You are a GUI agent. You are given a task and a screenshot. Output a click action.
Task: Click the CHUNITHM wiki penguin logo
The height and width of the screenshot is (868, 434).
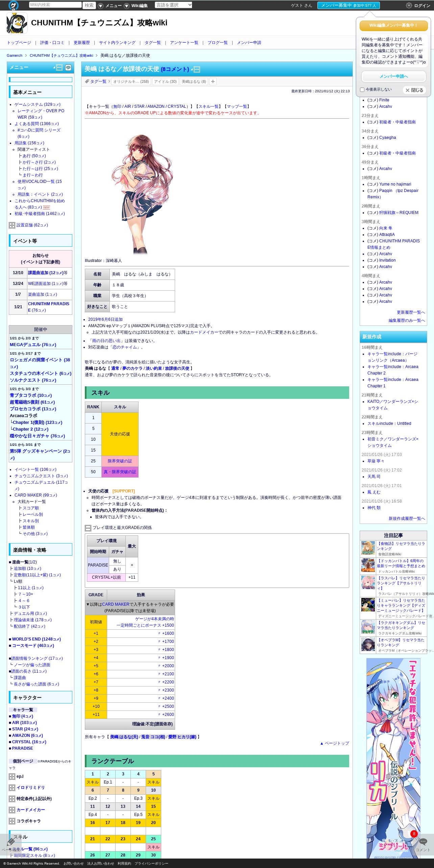click(17, 23)
